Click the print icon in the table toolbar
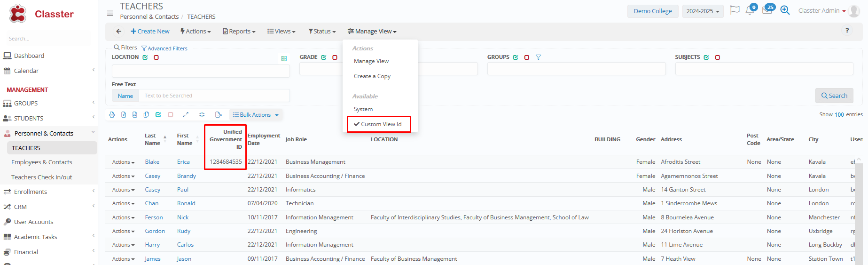This screenshot has width=868, height=265. point(112,115)
